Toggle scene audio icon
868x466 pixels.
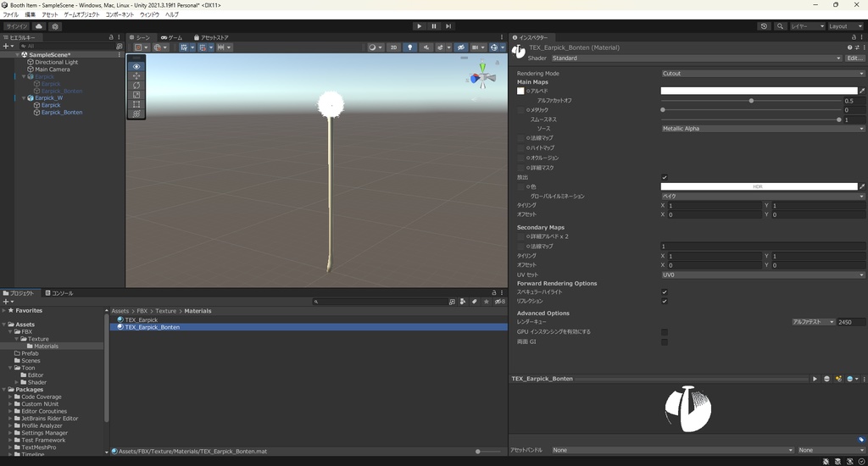tap(426, 47)
